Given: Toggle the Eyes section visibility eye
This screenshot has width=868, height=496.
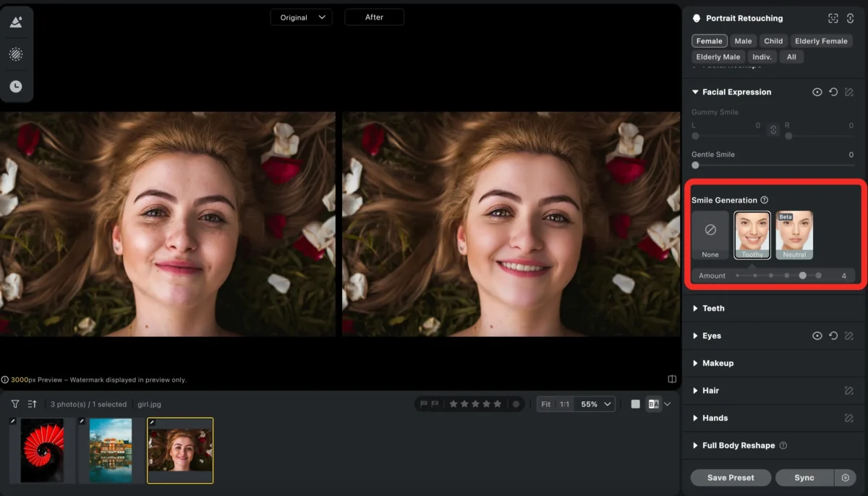Looking at the screenshot, I should click(817, 336).
